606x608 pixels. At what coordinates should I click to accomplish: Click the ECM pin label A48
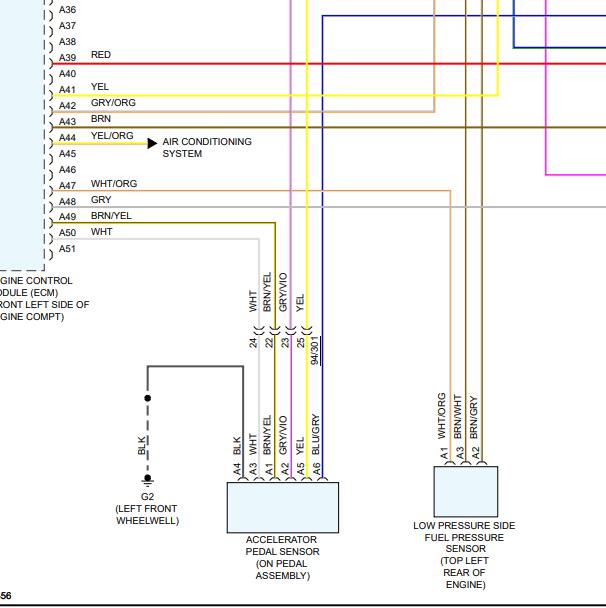tap(67, 202)
